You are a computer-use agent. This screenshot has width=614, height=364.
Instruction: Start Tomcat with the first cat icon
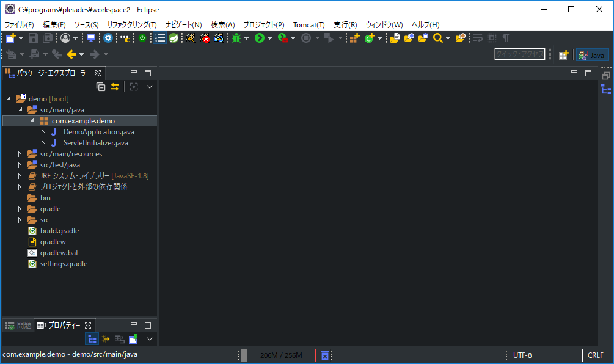190,38
